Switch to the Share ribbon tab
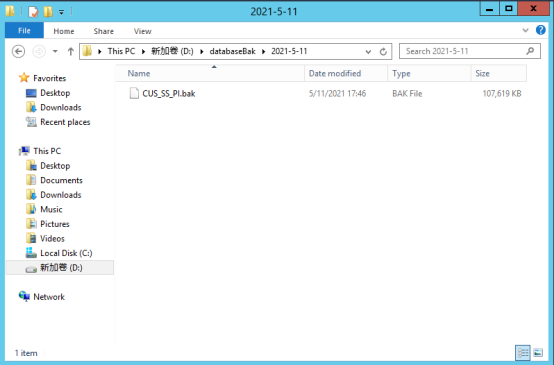 pos(104,31)
